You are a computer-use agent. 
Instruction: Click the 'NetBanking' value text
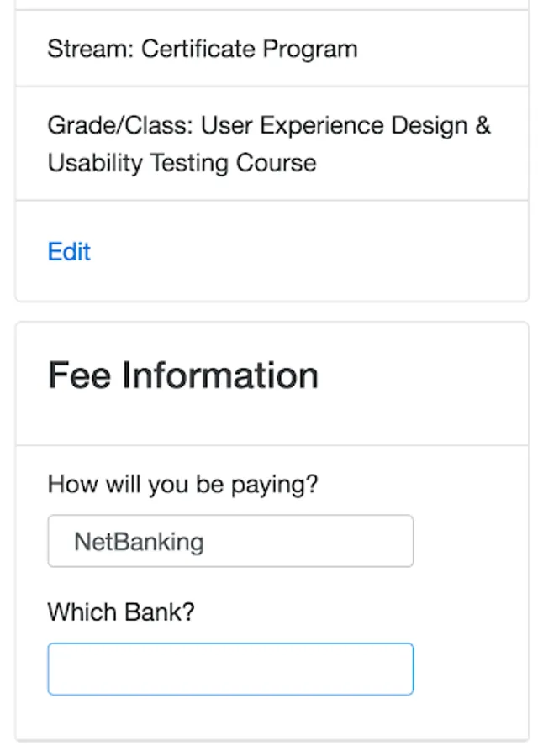click(139, 542)
